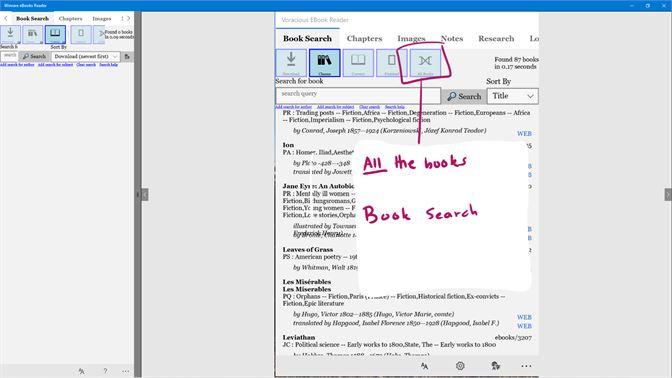This screenshot has height=378, width=672.
Task: Select the Finished book filter in center panel
Action: point(391,63)
